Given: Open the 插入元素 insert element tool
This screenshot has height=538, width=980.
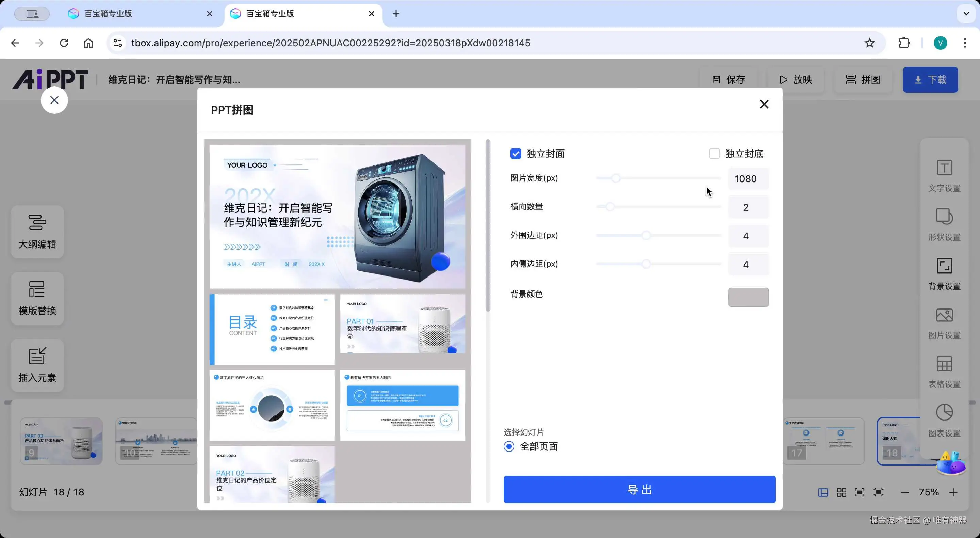Looking at the screenshot, I should pyautogui.click(x=37, y=365).
